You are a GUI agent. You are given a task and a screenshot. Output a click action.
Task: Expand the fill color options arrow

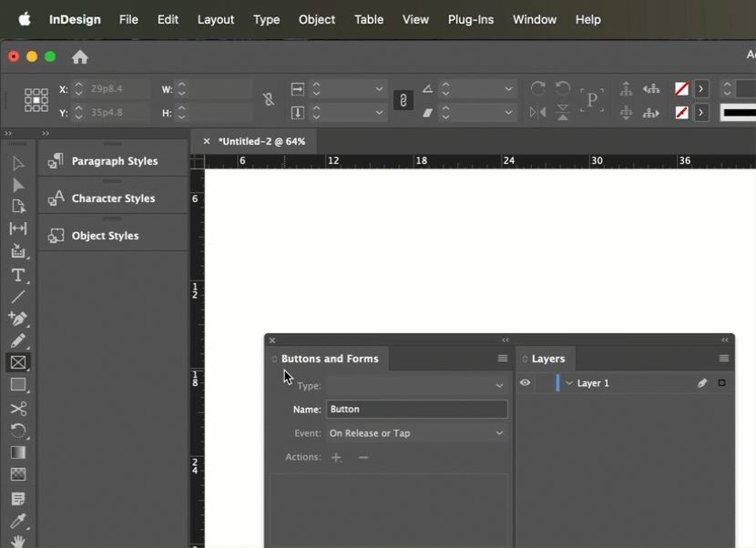(701, 88)
